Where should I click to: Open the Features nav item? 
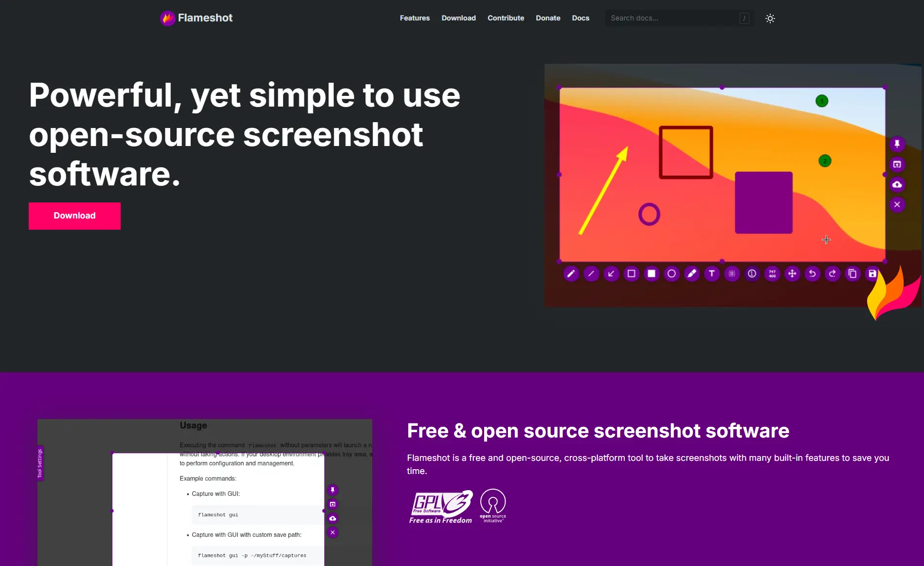pyautogui.click(x=415, y=18)
